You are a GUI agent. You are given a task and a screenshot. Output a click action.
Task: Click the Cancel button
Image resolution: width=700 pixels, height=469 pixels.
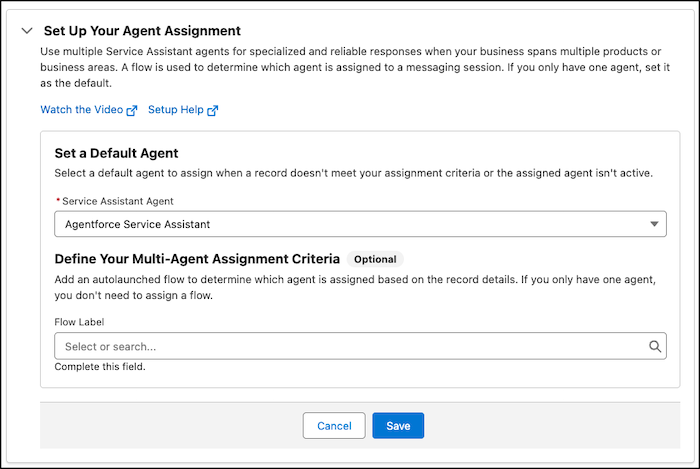point(334,426)
